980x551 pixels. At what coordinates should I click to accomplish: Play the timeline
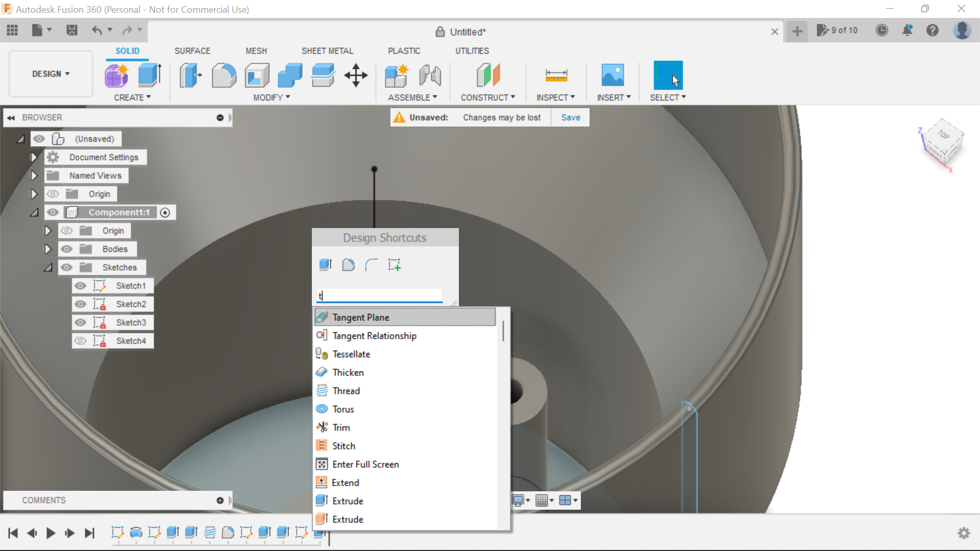click(51, 533)
